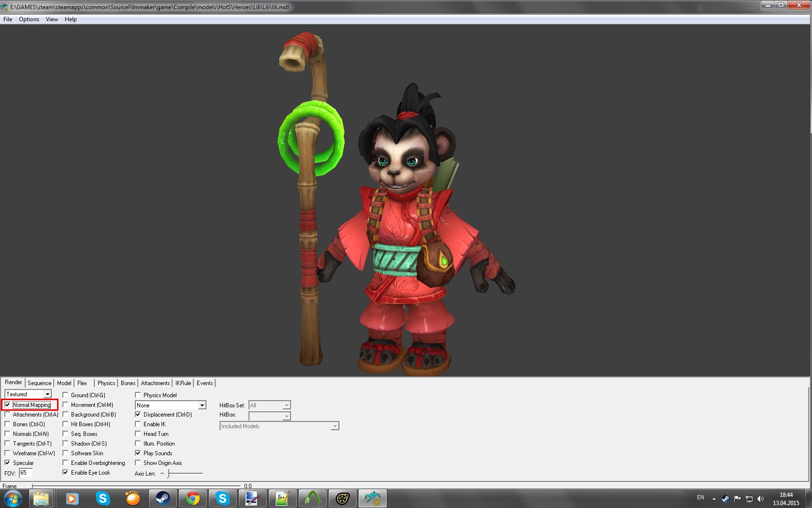The width and height of the screenshot is (812, 508).
Task: Uncheck the Displacement (Ctrl-D) checkbox
Action: pyautogui.click(x=138, y=415)
